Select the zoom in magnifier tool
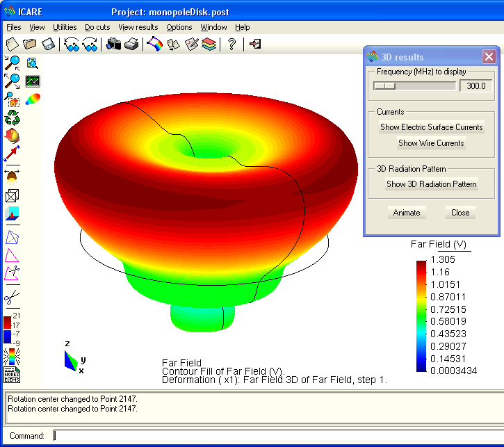The image size is (504, 447). click(12, 63)
